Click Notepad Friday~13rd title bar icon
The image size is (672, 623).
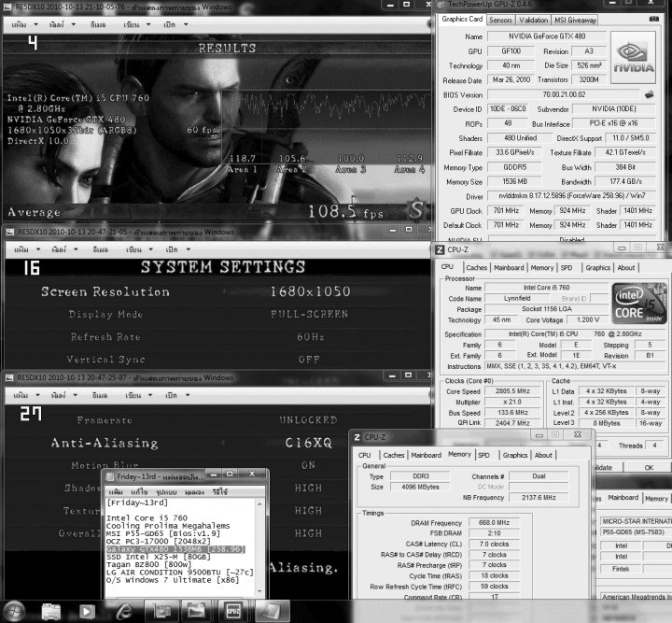[x=110, y=476]
